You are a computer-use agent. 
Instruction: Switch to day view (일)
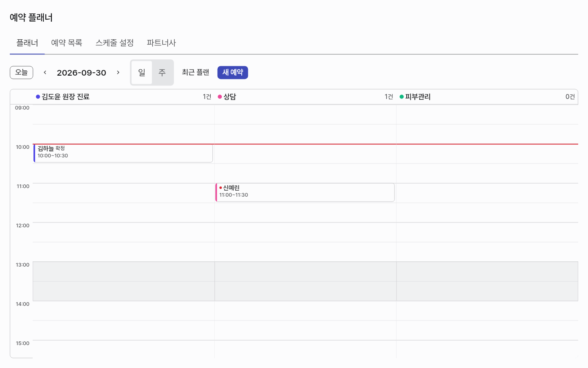(142, 72)
